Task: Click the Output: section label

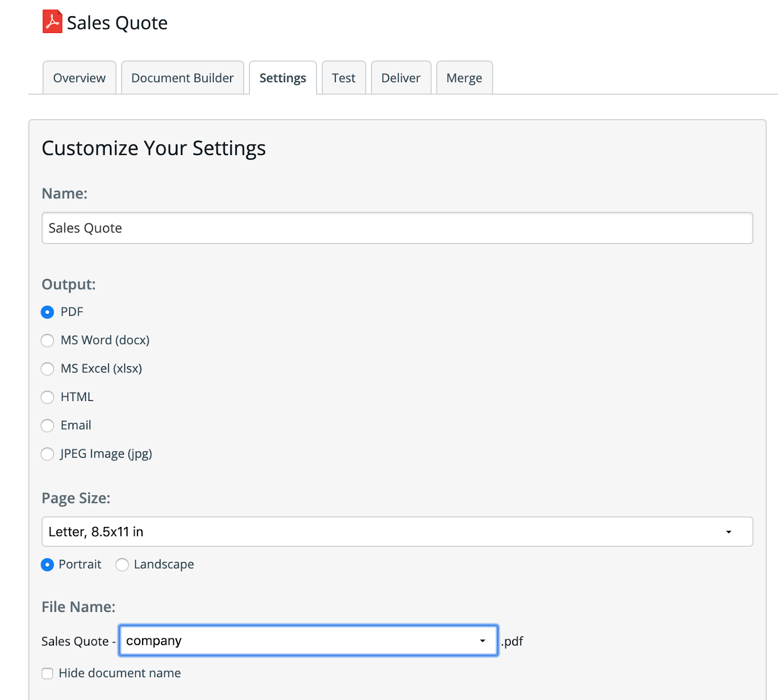Action: pyautogui.click(x=69, y=284)
